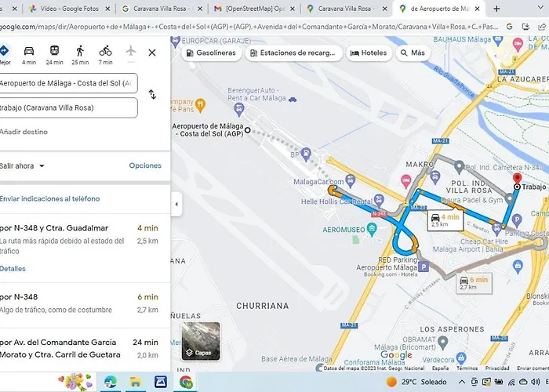Open the Más search chip
The height and width of the screenshot is (392, 549).
coord(413,53)
